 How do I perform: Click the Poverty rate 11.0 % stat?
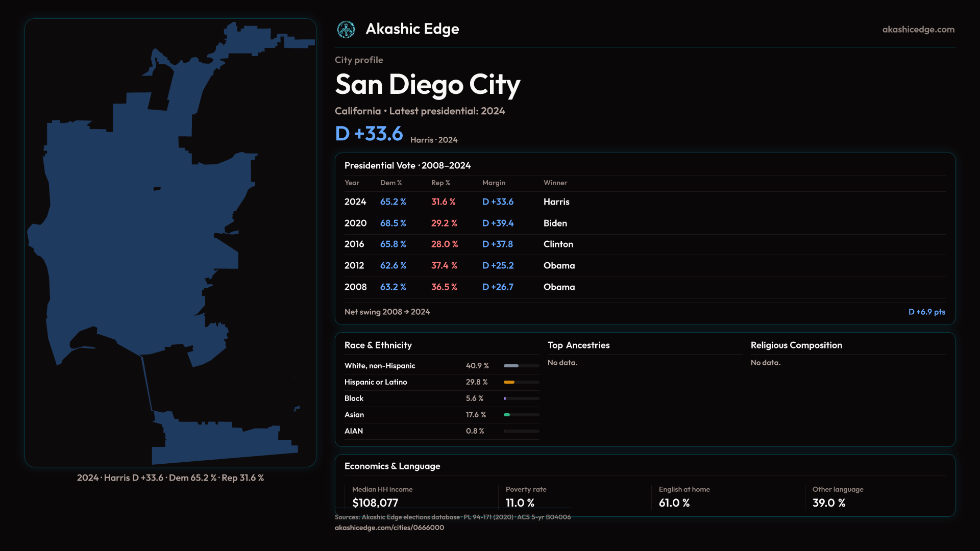click(x=520, y=503)
